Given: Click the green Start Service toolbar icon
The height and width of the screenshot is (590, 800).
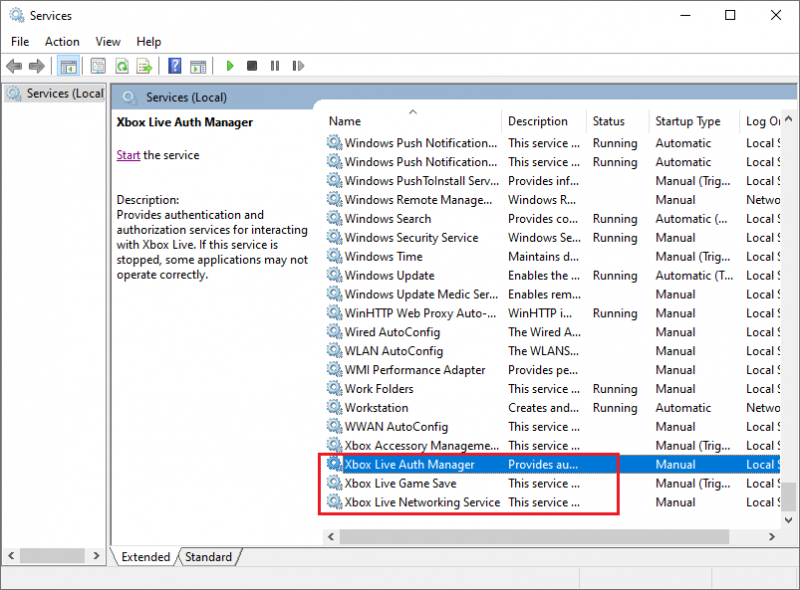Looking at the screenshot, I should (230, 66).
